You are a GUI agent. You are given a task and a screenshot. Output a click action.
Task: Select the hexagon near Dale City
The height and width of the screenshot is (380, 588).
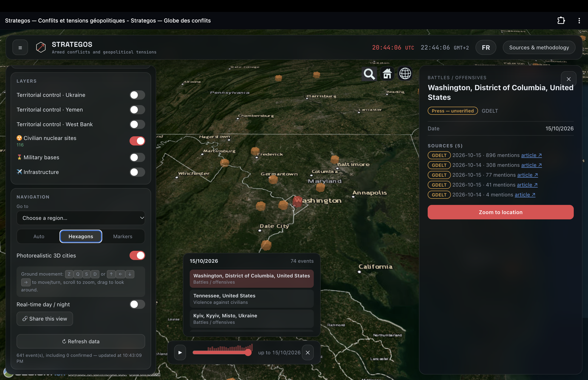tap(266, 245)
